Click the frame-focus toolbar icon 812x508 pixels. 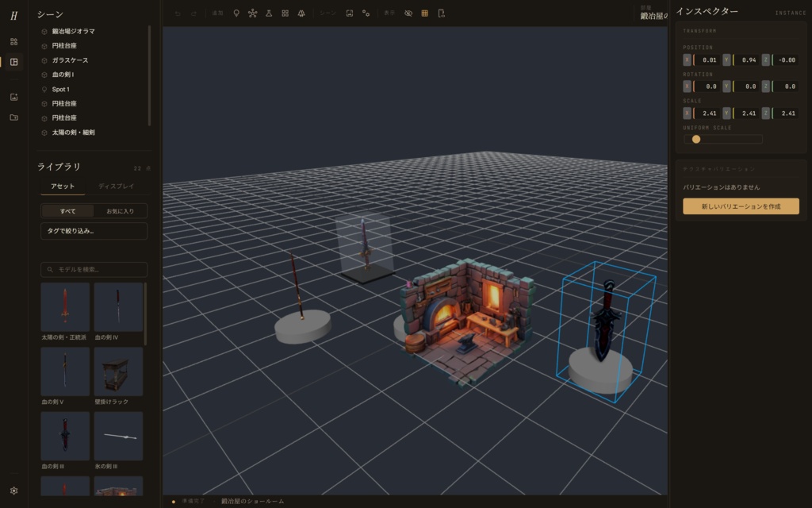click(x=350, y=13)
